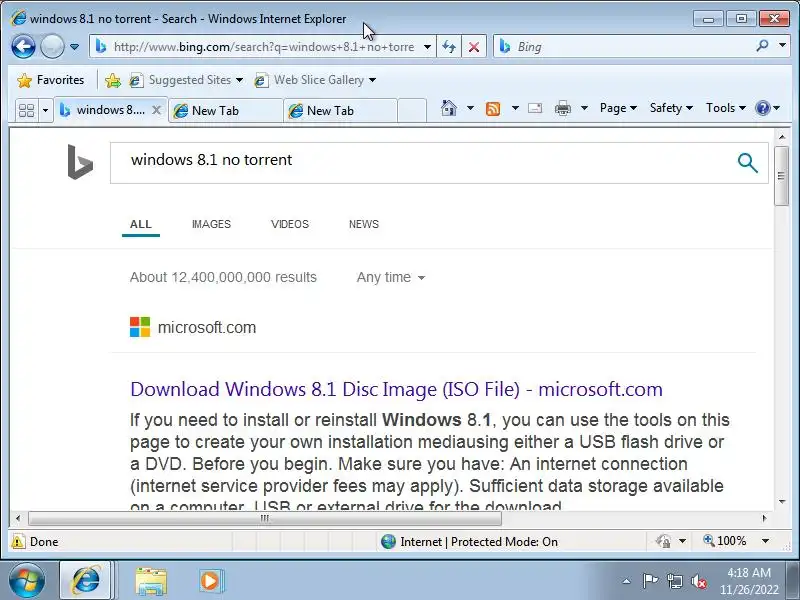Expand the address bar autocomplete dropdown

click(x=427, y=47)
